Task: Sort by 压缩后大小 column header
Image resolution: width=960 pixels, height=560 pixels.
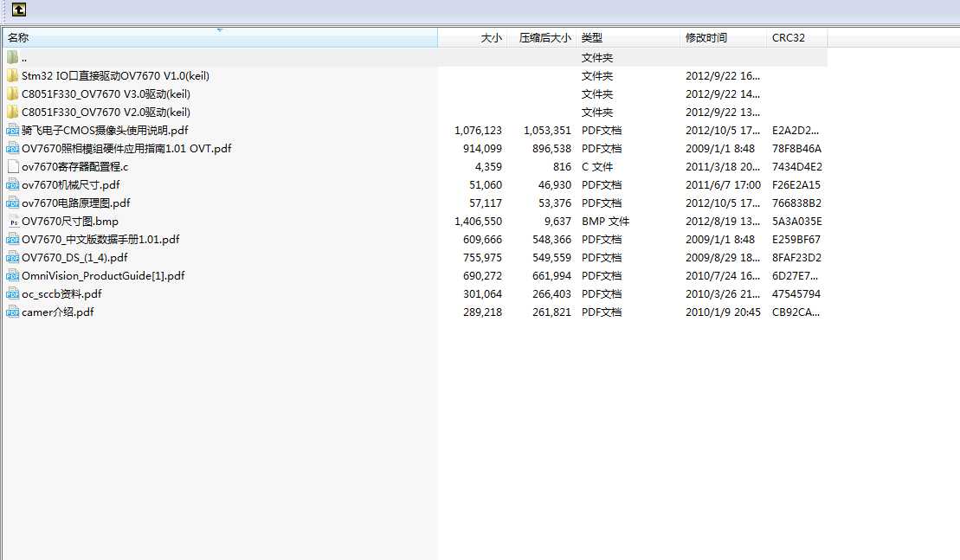Action: tap(542, 38)
